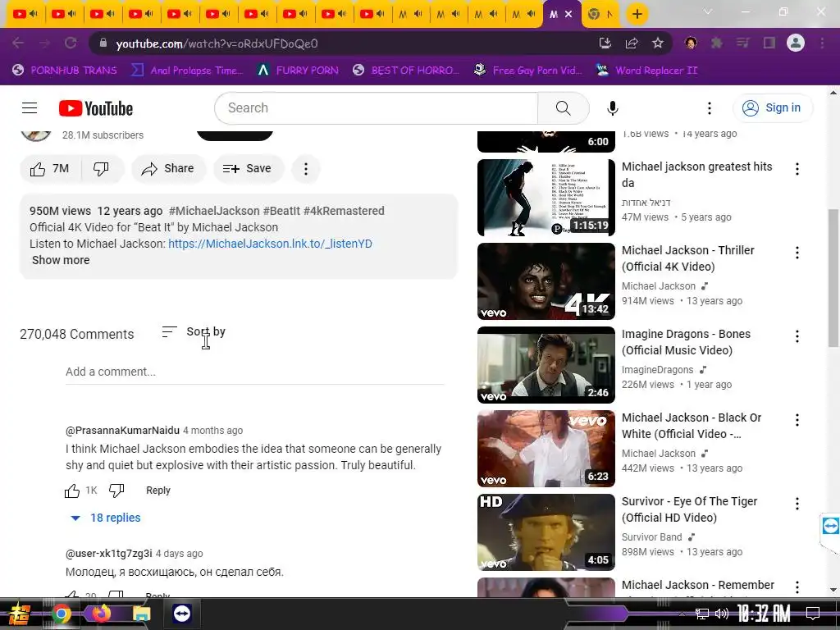Save the video to a playlist
840x630 pixels.
pos(248,169)
